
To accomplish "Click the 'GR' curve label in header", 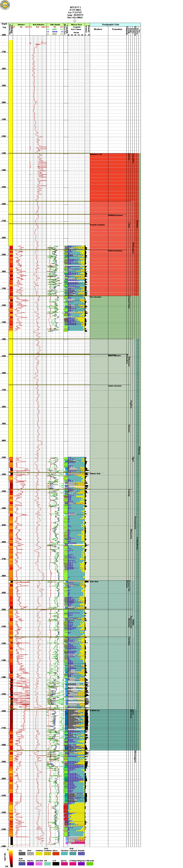I will 21,27.
